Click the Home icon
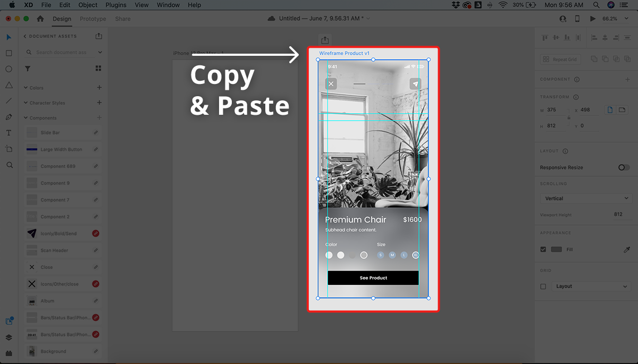Screen dimensions: 638x364 coord(40,19)
